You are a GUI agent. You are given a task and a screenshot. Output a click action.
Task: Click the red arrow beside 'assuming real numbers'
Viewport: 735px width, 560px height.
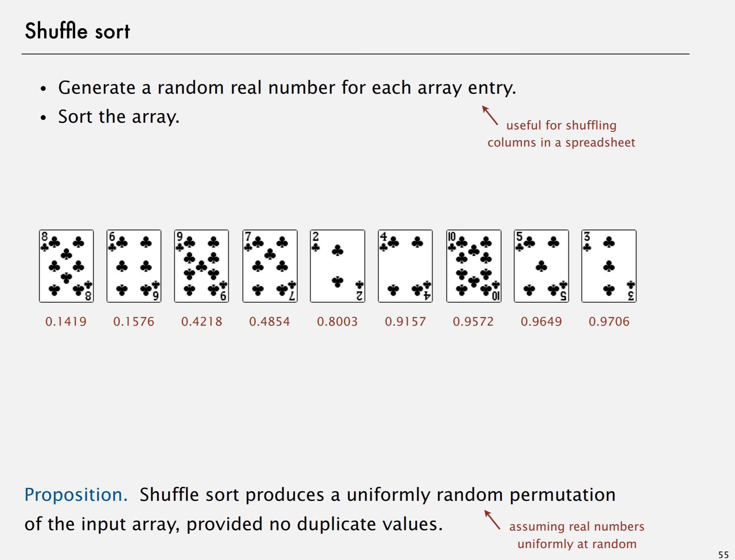click(492, 520)
